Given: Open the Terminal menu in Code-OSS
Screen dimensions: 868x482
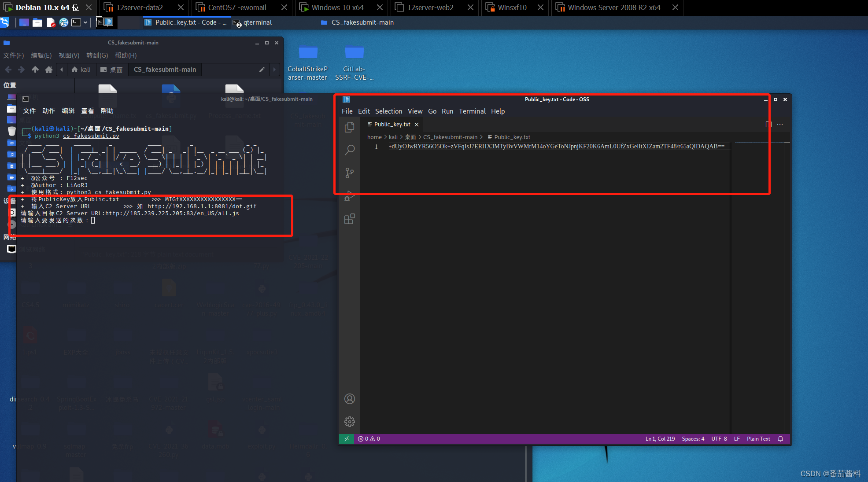Looking at the screenshot, I should tap(472, 111).
